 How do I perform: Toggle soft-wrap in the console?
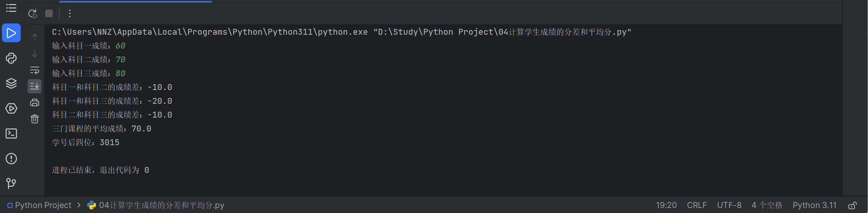pyautogui.click(x=35, y=70)
